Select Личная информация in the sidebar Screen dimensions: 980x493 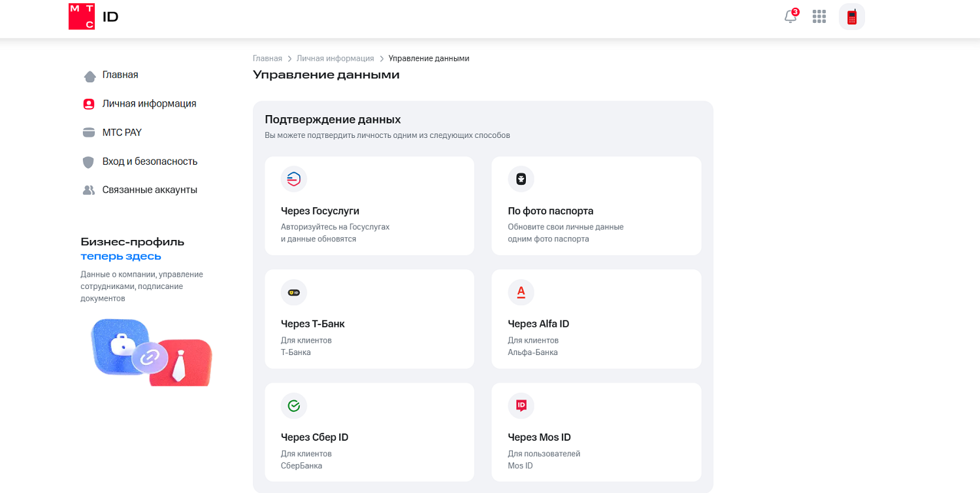click(148, 104)
